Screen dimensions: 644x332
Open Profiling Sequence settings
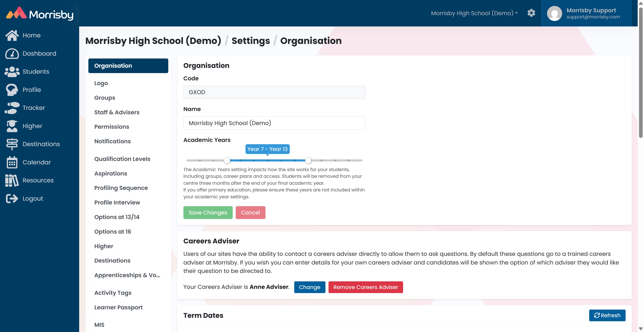pyautogui.click(x=121, y=188)
